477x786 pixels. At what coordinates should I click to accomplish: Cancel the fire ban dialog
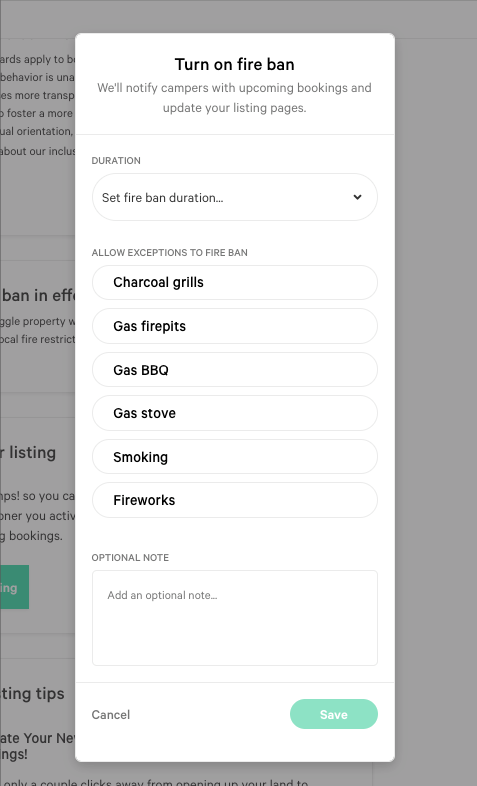(111, 714)
